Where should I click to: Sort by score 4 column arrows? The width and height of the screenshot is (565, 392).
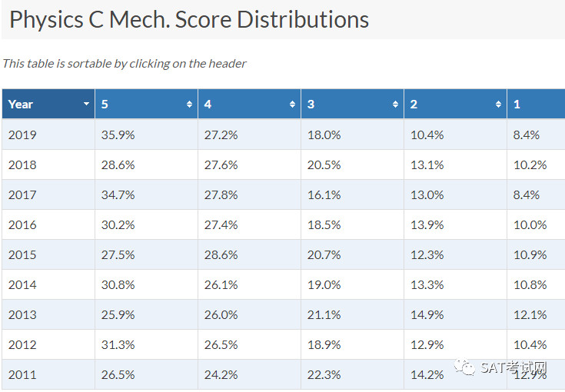click(292, 104)
